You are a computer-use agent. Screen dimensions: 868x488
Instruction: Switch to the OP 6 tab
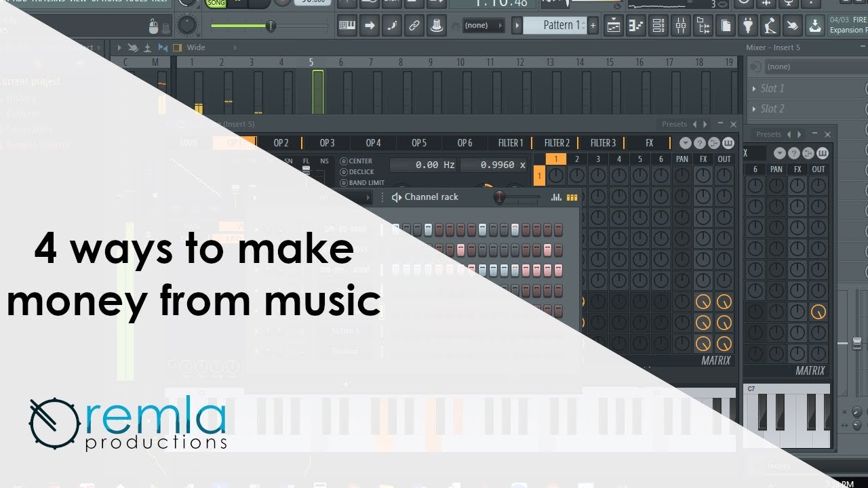(x=465, y=143)
